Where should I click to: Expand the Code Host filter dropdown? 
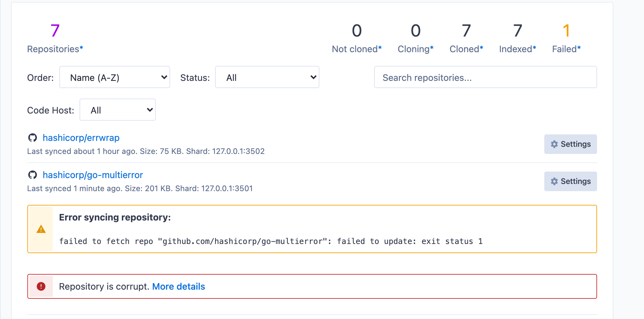(118, 110)
